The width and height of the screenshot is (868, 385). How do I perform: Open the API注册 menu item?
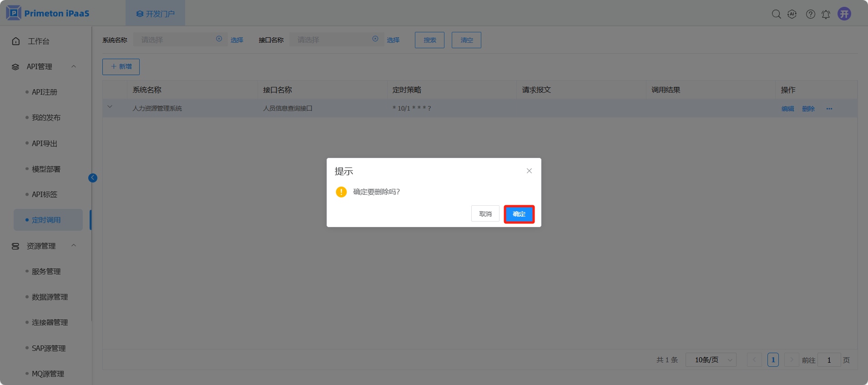point(45,92)
